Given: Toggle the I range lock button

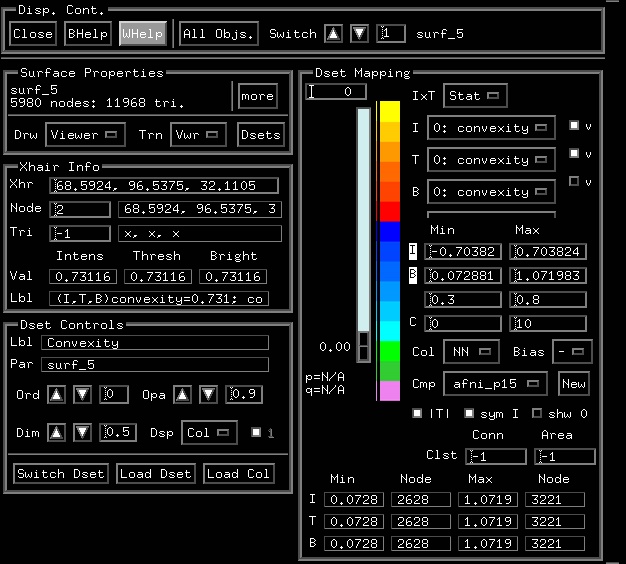Looking at the screenshot, I should [x=413, y=251].
